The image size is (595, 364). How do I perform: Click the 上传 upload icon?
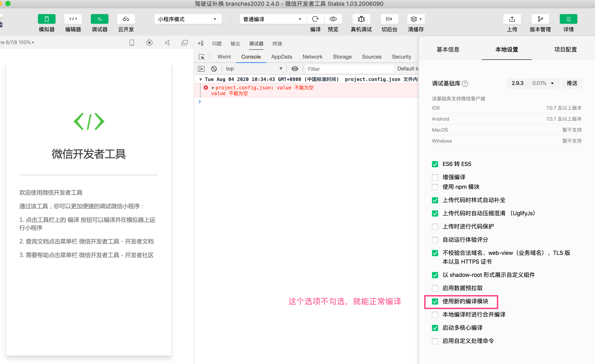512,19
